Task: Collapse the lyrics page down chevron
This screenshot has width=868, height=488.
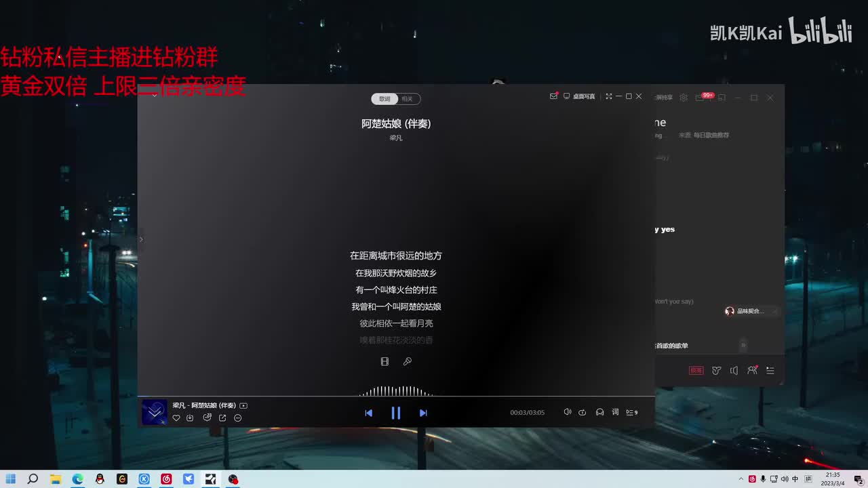Action: point(155,96)
